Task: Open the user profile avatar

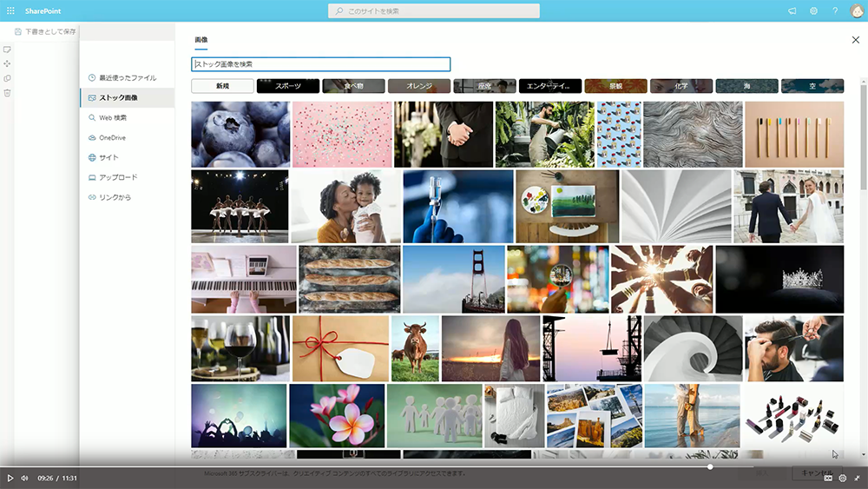Action: pyautogui.click(x=856, y=10)
